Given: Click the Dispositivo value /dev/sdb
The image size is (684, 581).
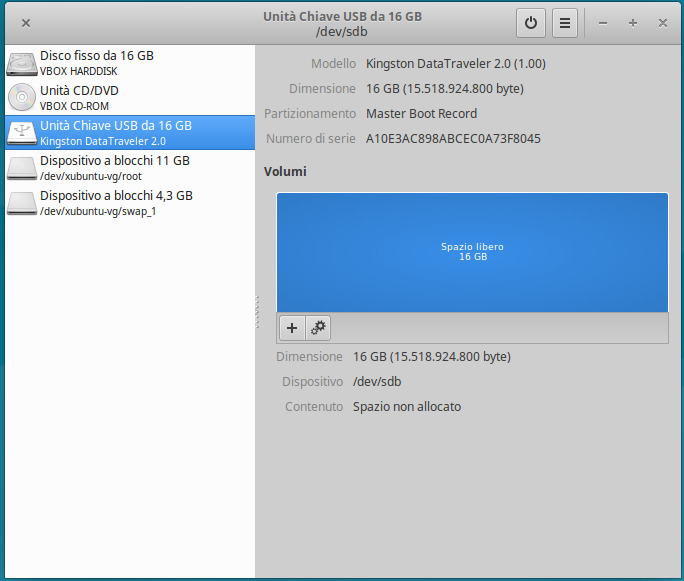Looking at the screenshot, I should click(x=377, y=382).
